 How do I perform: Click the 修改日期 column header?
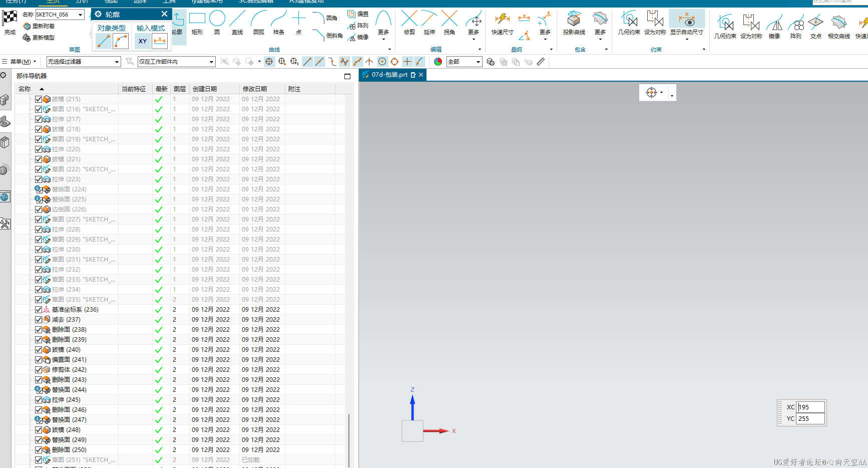tap(262, 89)
